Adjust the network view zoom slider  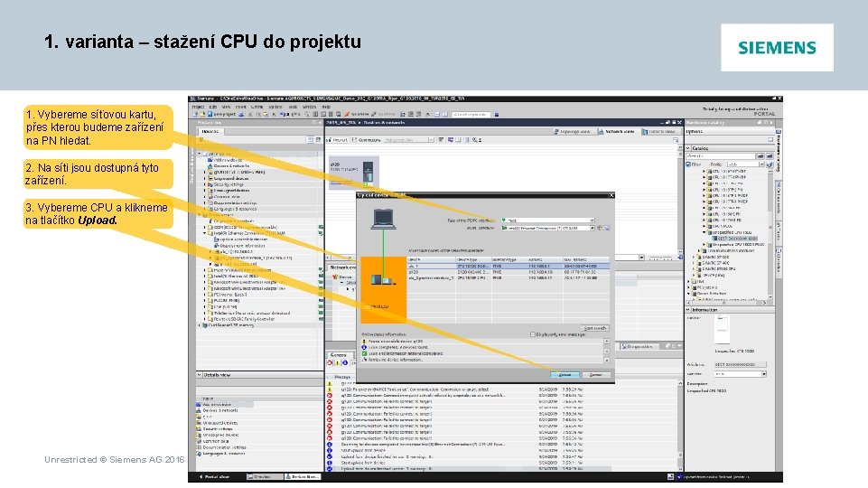click(x=661, y=258)
